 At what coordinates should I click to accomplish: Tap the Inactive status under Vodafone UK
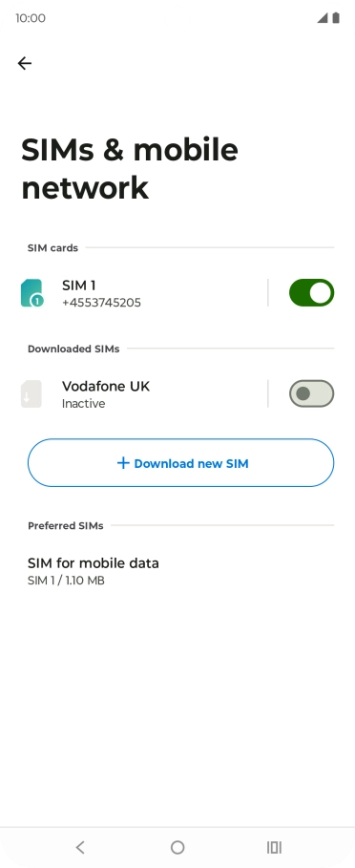coord(83,404)
